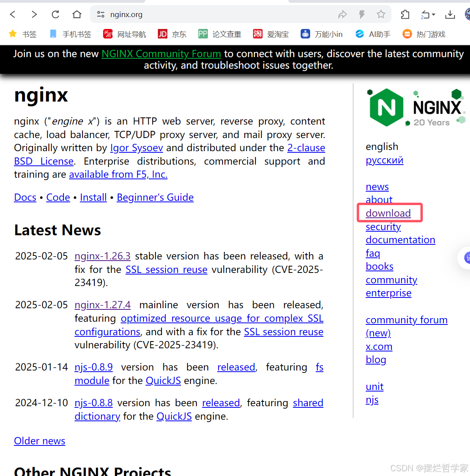Bookmark page with star icon
This screenshot has height=476, width=470.
[381, 15]
